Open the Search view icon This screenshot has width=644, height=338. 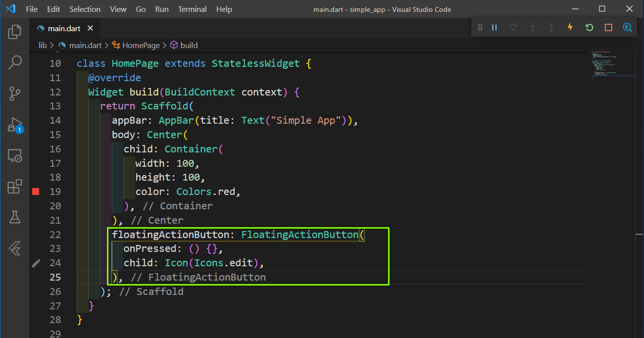[15, 62]
